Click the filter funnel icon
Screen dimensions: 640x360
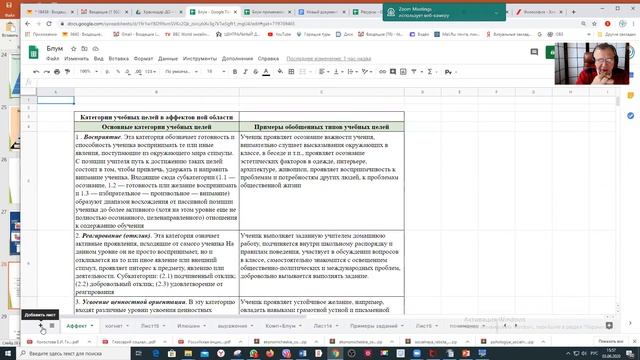(414, 72)
